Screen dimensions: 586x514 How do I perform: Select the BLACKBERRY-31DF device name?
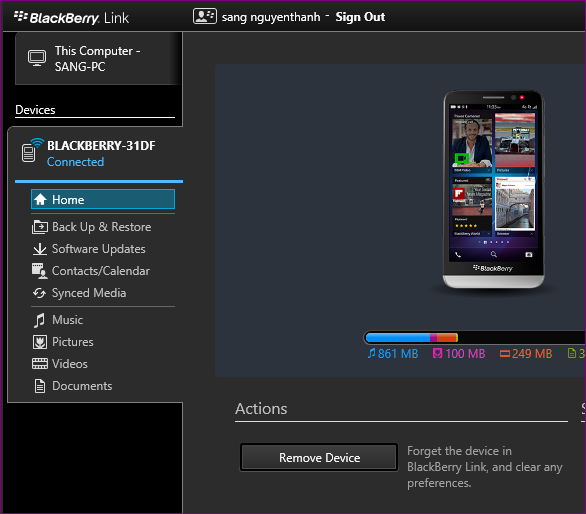[x=101, y=145]
